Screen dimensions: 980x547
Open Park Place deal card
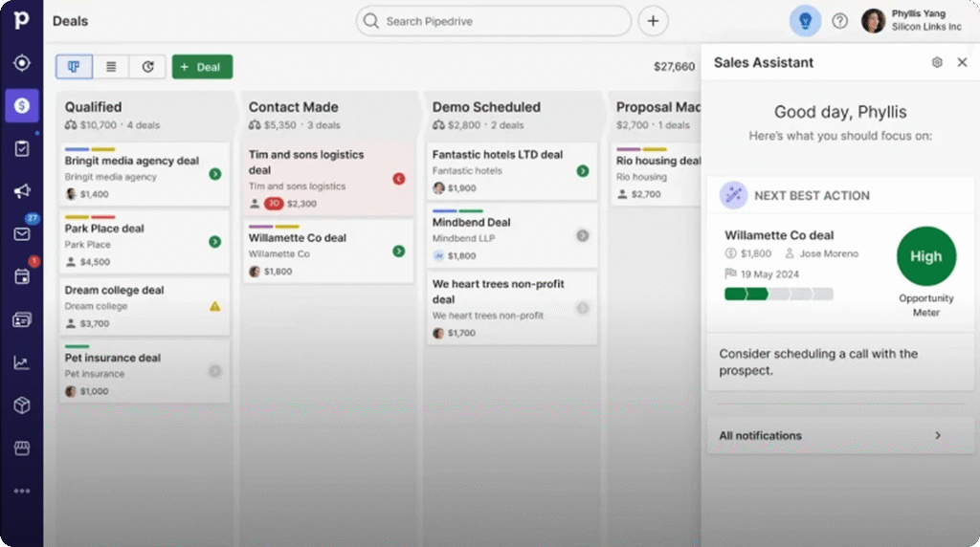[x=145, y=242]
